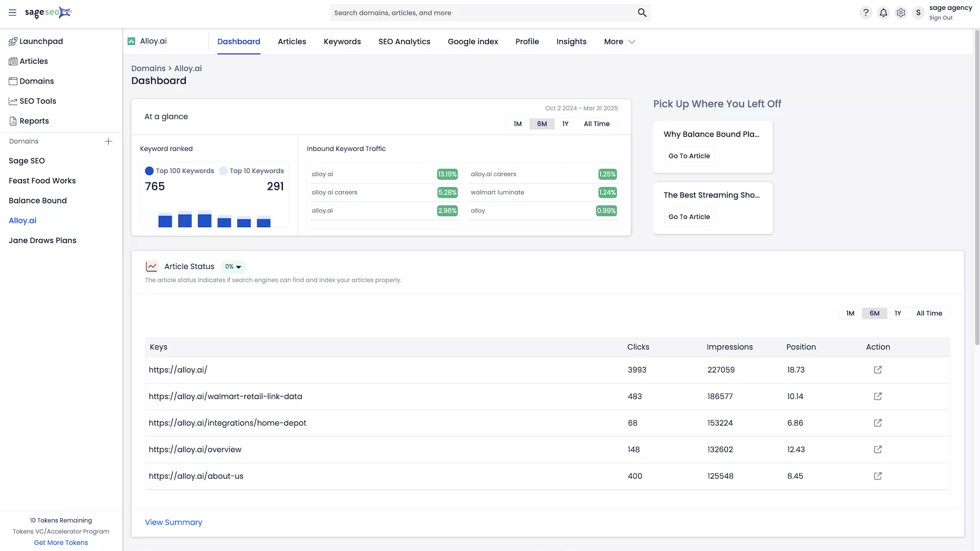Click the search magnifier icon

tap(642, 13)
